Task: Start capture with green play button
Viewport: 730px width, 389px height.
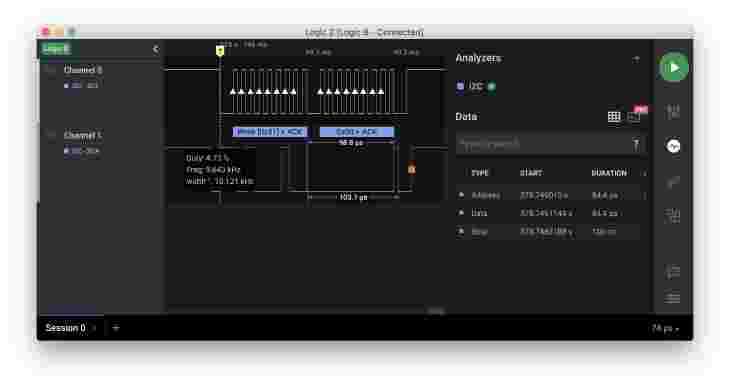Action: pyautogui.click(x=674, y=68)
